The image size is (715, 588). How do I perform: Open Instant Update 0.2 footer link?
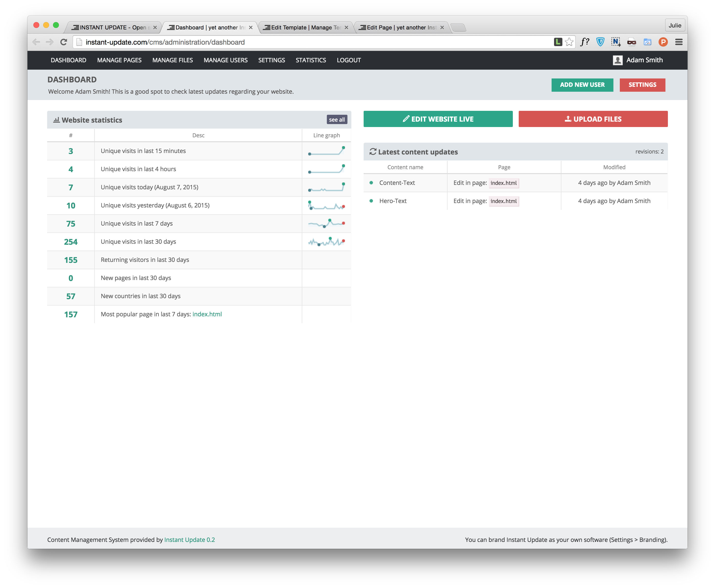(189, 539)
